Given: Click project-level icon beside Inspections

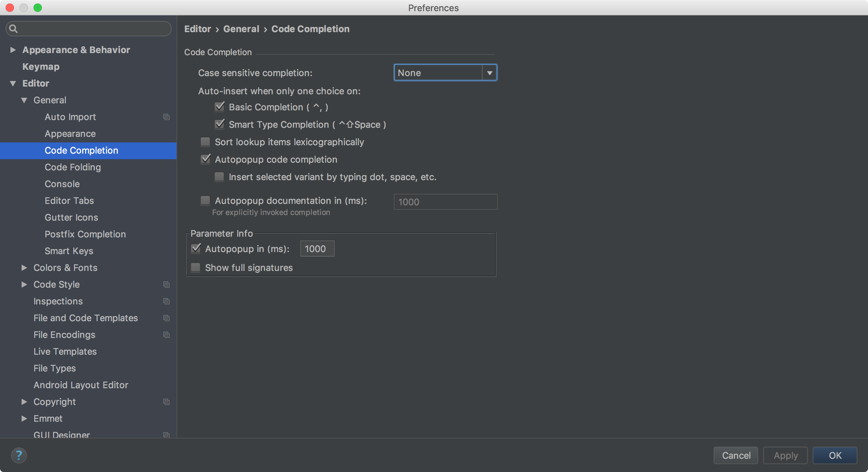Looking at the screenshot, I should click(x=166, y=301).
